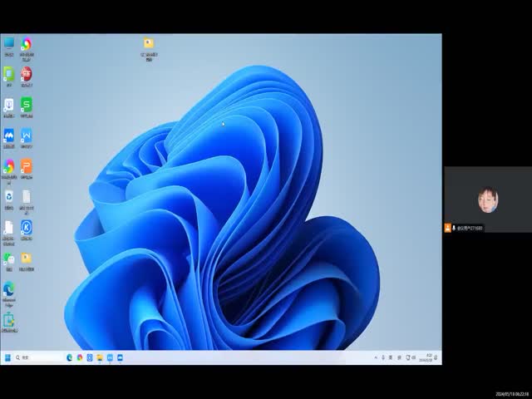Open Edge from the taskbar
Viewport: 532px width, 399px height.
(x=70, y=357)
